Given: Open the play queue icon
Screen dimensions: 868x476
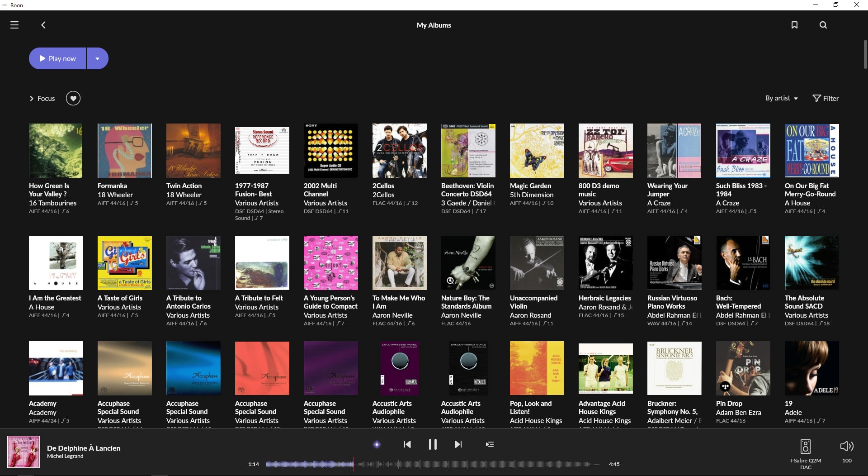Looking at the screenshot, I should click(490, 444).
